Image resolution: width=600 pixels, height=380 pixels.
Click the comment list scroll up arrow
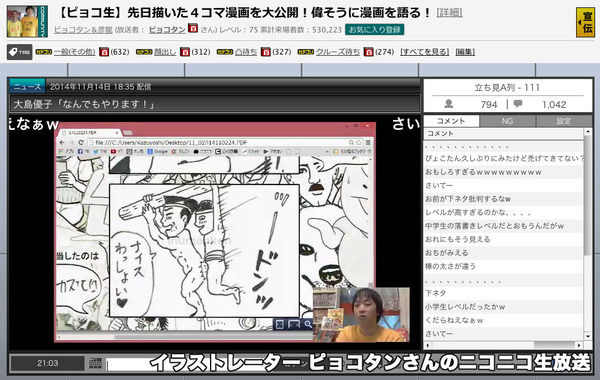[588, 132]
